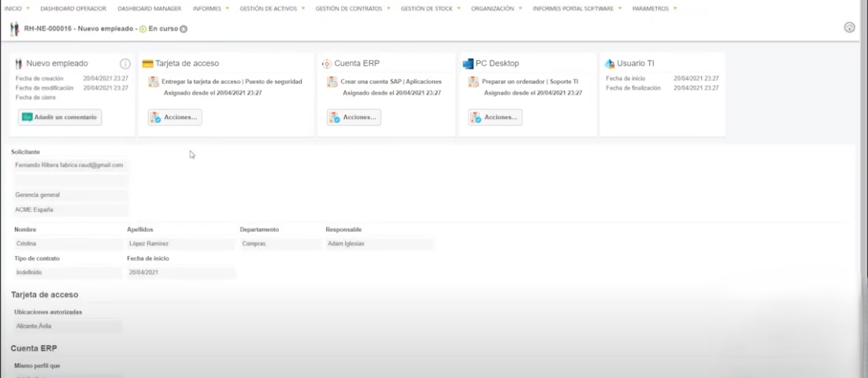
Task: Click 'Preparar un ordenador | Soporte TI' link
Action: [x=530, y=82]
